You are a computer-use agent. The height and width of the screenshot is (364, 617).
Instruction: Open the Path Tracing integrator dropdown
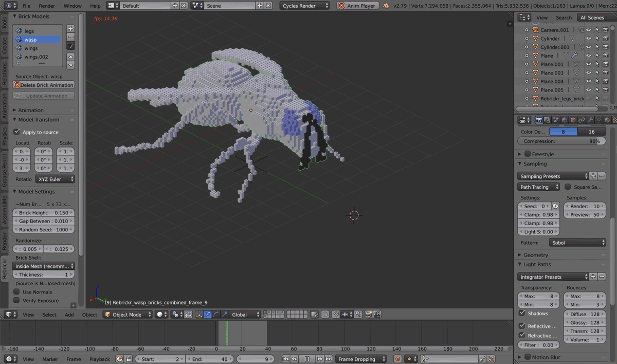click(x=539, y=187)
